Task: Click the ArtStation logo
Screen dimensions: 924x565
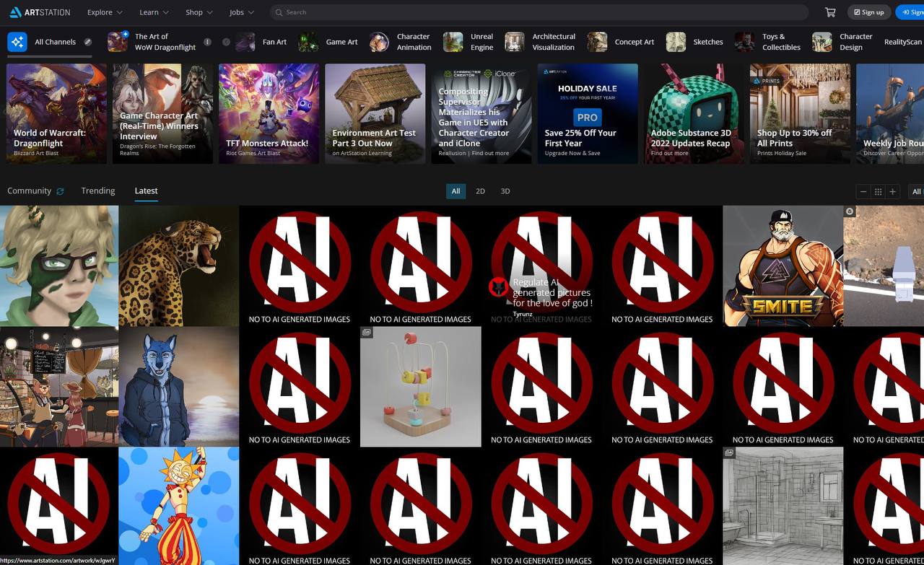Action: [x=40, y=12]
